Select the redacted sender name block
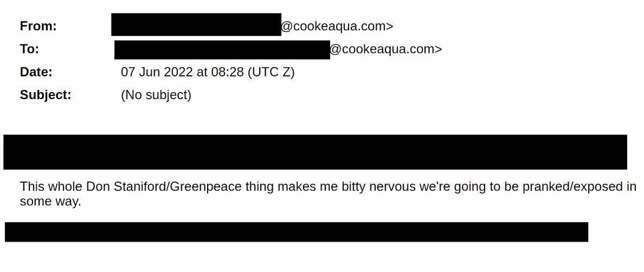Screen dimensions: 644x272 pyautogui.click(x=196, y=25)
